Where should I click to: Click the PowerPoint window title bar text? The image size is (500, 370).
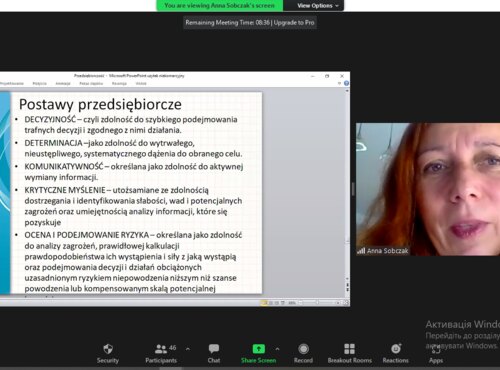pos(129,76)
